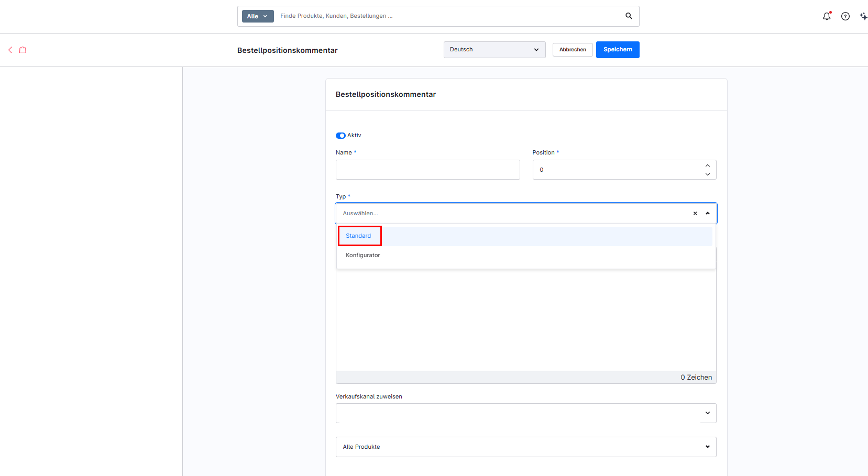Click the sparkle AI assistant icon
The height and width of the screenshot is (476, 868).
click(x=863, y=16)
